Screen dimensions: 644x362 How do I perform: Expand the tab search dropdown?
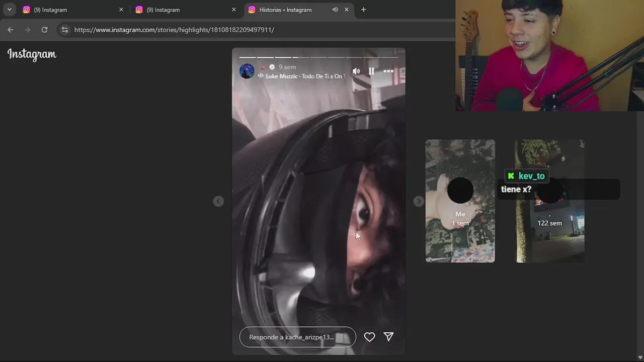pos(9,10)
